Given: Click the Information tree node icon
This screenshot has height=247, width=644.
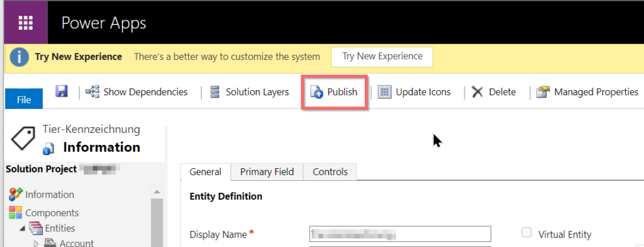Looking at the screenshot, I should 16,194.
